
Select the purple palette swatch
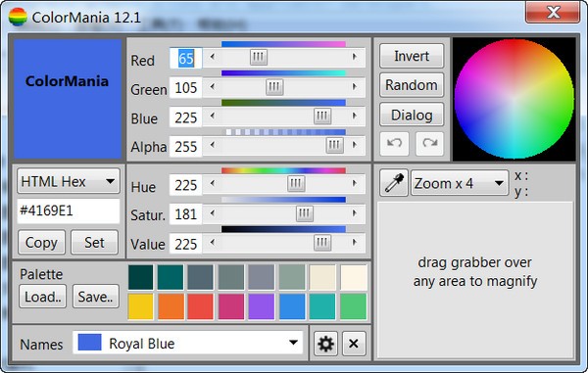pos(262,306)
